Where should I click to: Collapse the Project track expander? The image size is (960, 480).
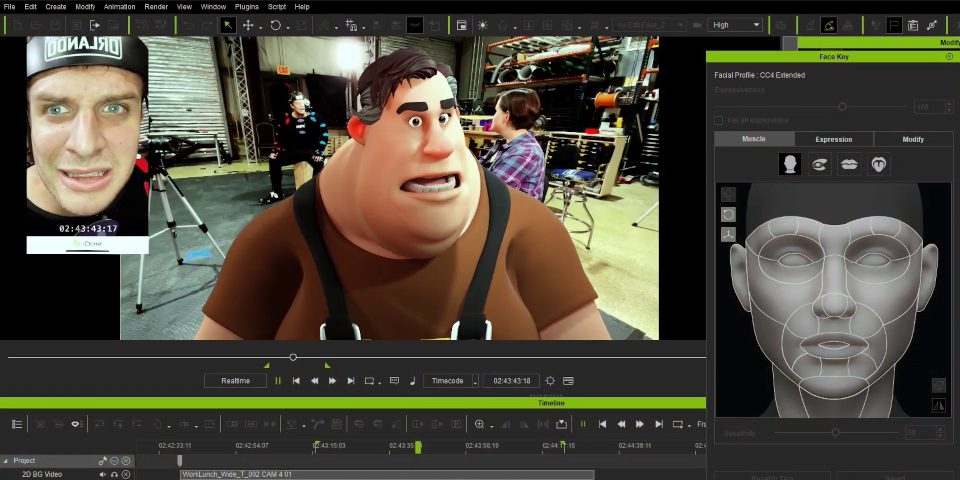(x=6, y=461)
